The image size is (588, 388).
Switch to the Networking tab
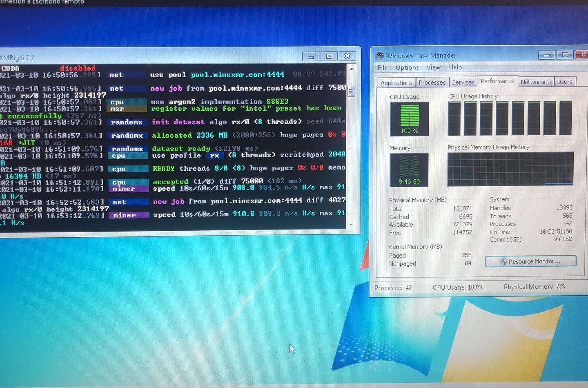(536, 82)
